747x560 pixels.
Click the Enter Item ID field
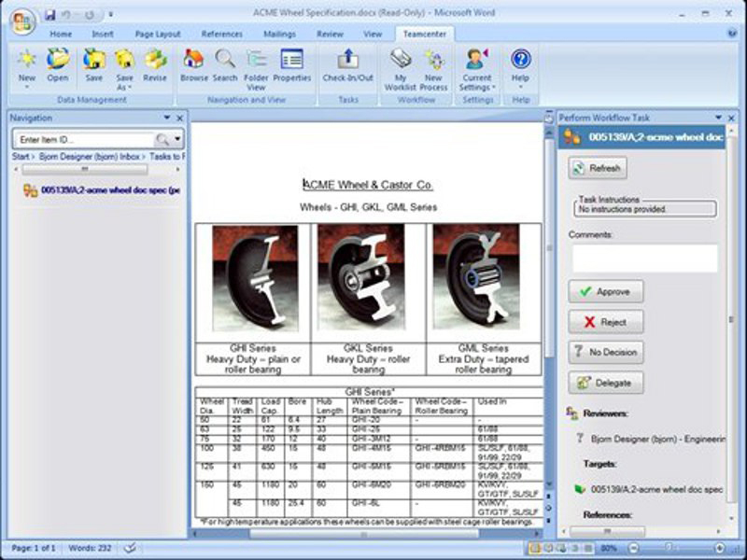pos(85,139)
